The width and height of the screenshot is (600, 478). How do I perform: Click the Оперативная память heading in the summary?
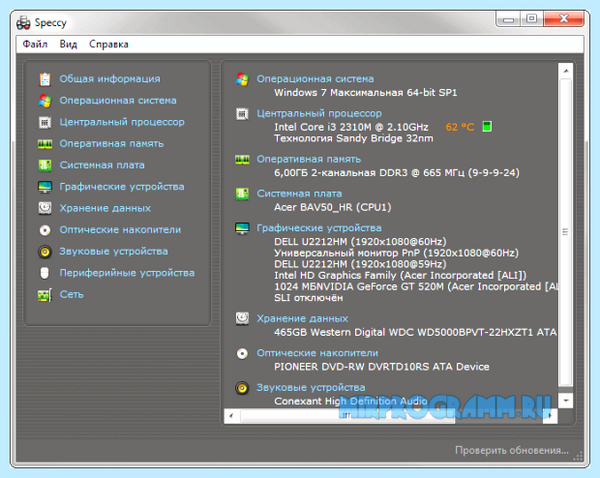coord(309,159)
